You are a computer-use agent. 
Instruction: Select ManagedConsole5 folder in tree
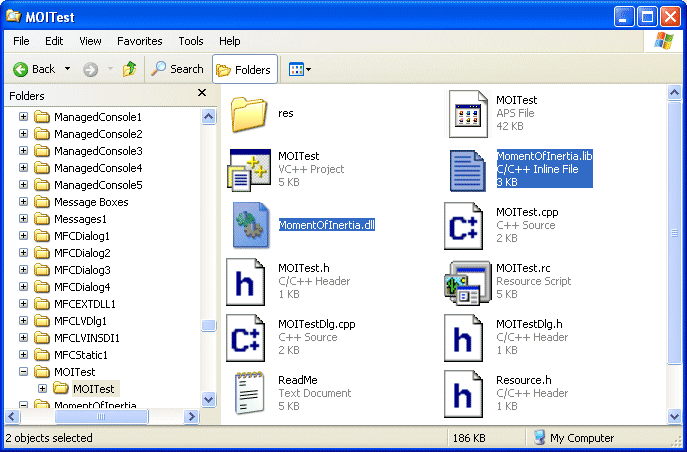(98, 185)
